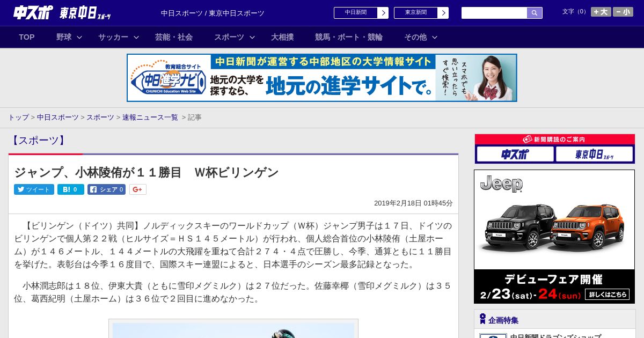
Task: Click the article headline ジャンプ、小林陵侑が11勝目
Action: [146, 172]
